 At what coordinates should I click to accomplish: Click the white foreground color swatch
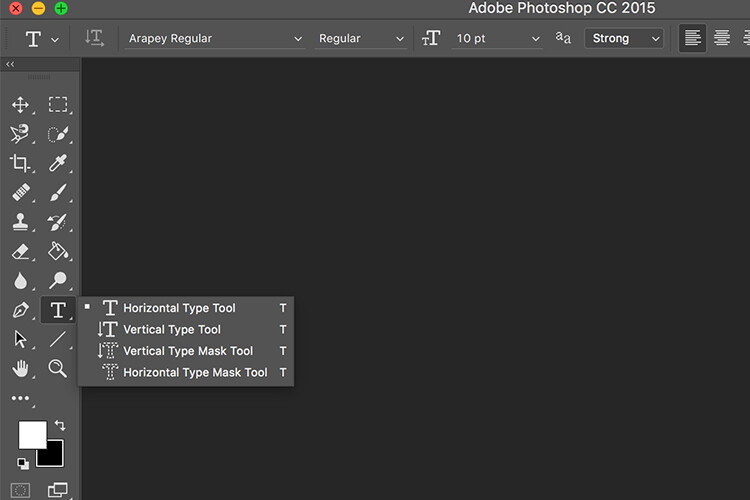31,433
